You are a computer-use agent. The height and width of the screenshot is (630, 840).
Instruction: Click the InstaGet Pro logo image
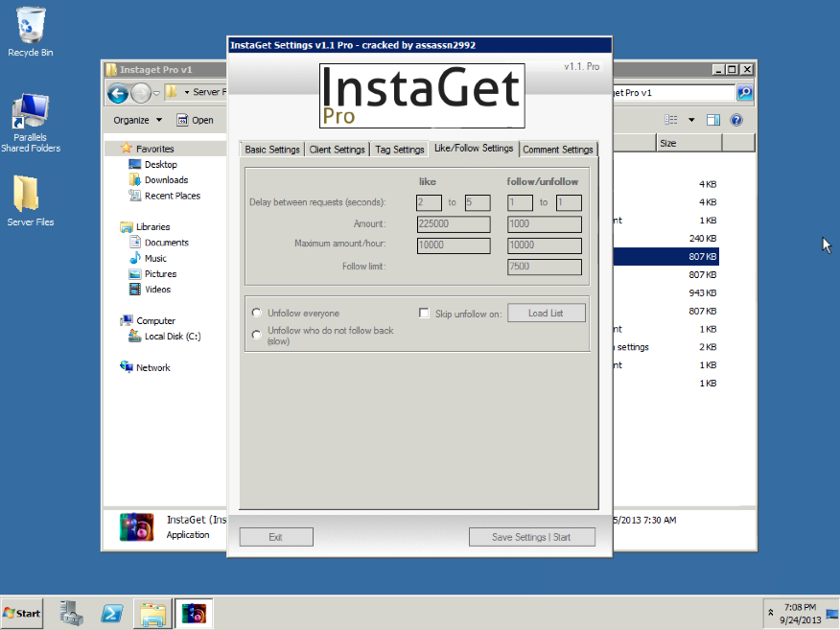[x=422, y=96]
